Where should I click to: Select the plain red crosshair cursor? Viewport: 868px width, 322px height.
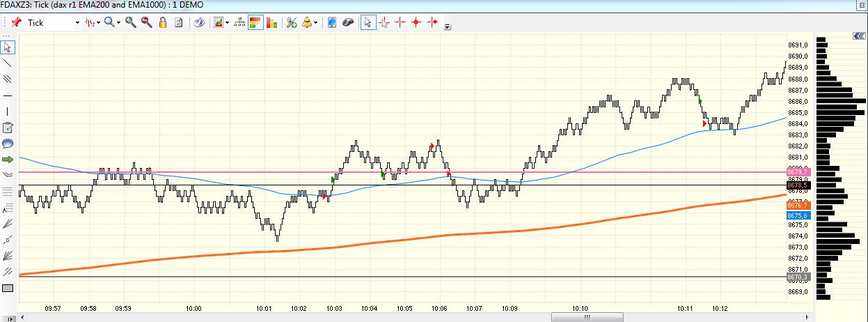coord(400,22)
